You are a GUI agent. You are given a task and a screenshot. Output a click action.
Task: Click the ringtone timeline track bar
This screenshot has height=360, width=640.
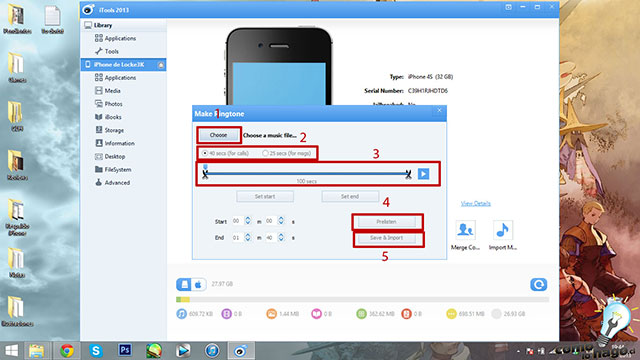pyautogui.click(x=307, y=173)
